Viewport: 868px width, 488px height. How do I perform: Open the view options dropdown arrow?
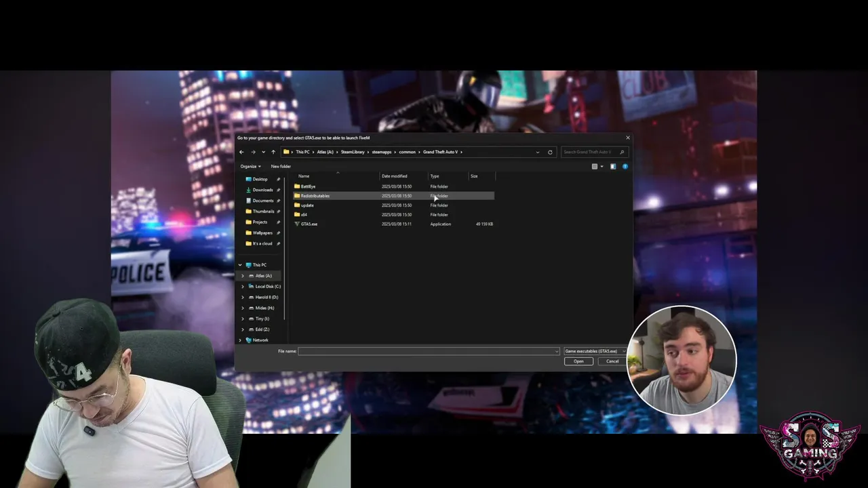click(601, 166)
